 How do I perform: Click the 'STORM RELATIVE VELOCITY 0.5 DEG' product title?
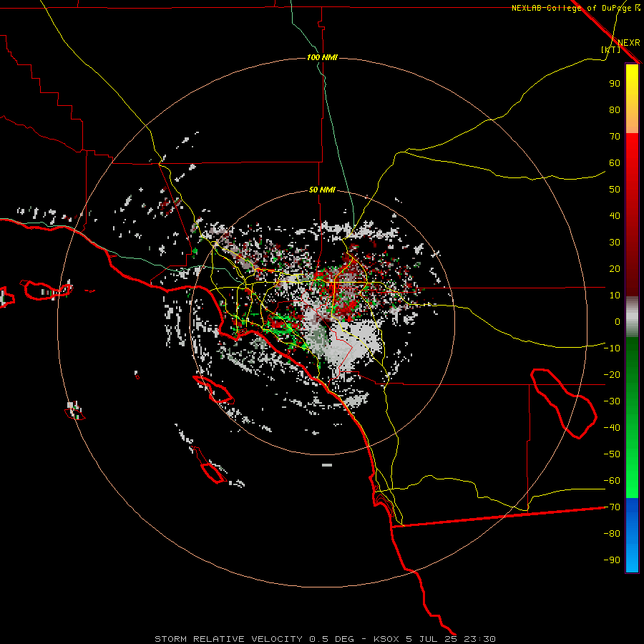[254, 639]
